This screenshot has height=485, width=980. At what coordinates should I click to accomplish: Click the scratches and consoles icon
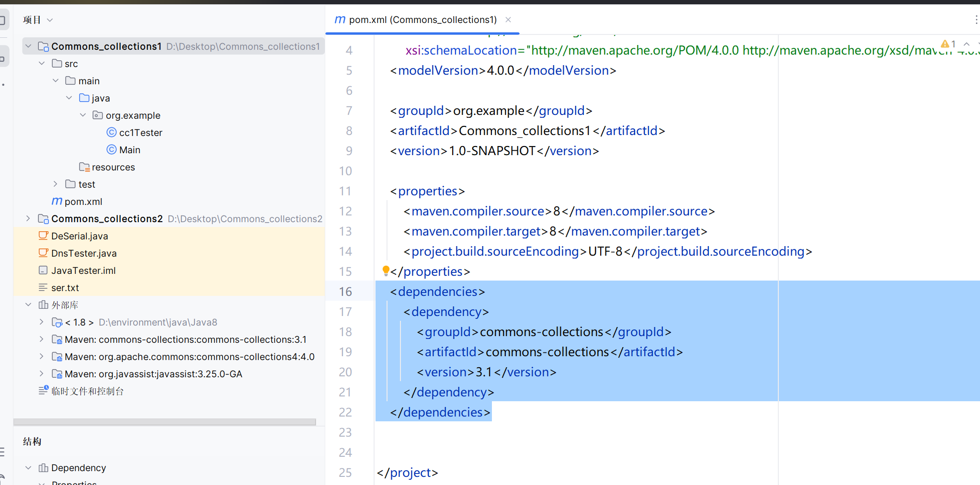pos(43,391)
